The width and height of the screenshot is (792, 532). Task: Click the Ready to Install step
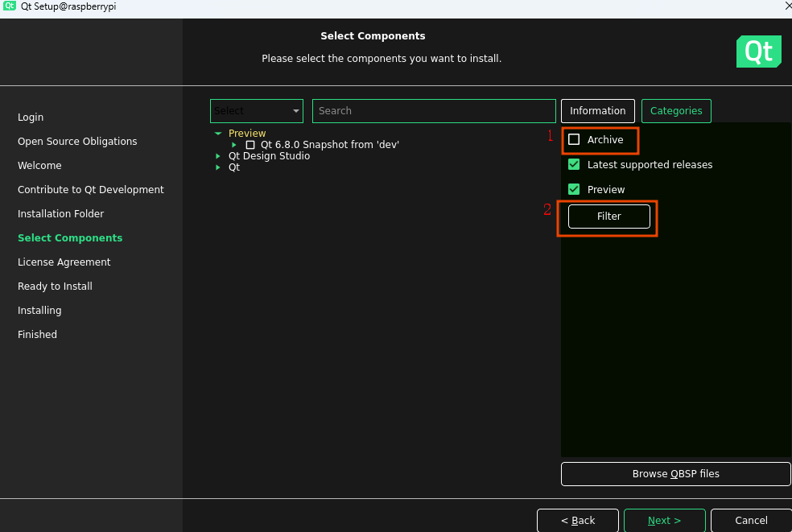(x=55, y=287)
